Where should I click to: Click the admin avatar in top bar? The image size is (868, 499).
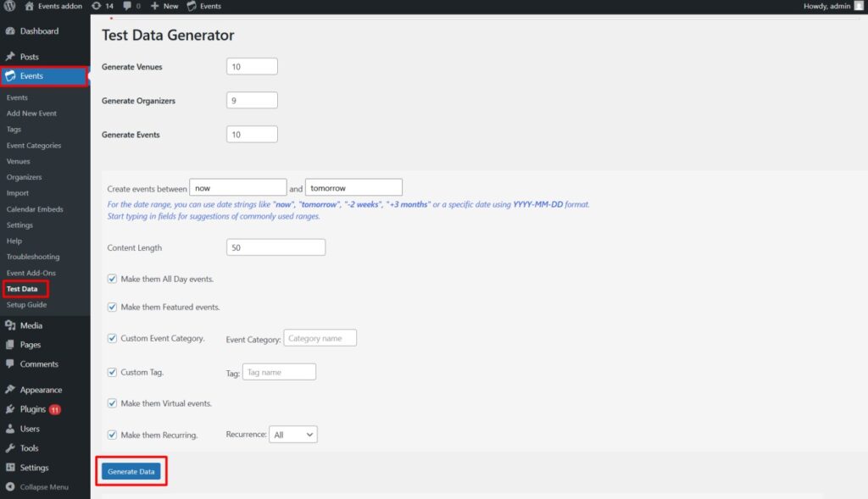pos(859,6)
